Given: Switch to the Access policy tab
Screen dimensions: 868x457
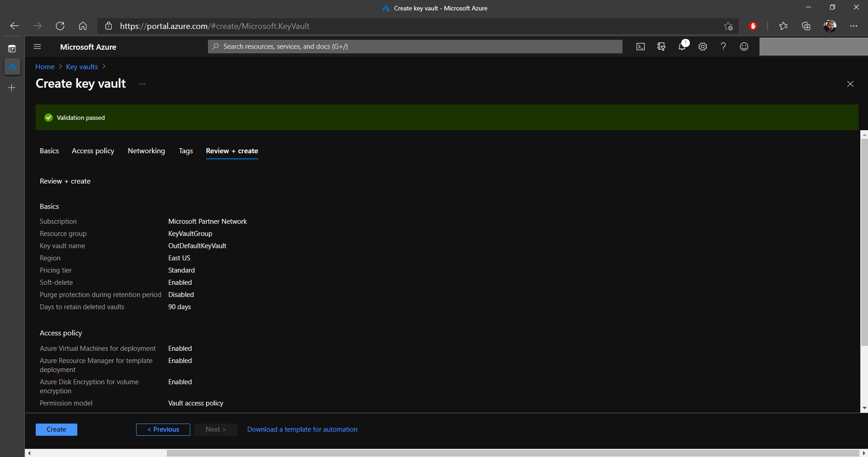Looking at the screenshot, I should click(x=93, y=151).
